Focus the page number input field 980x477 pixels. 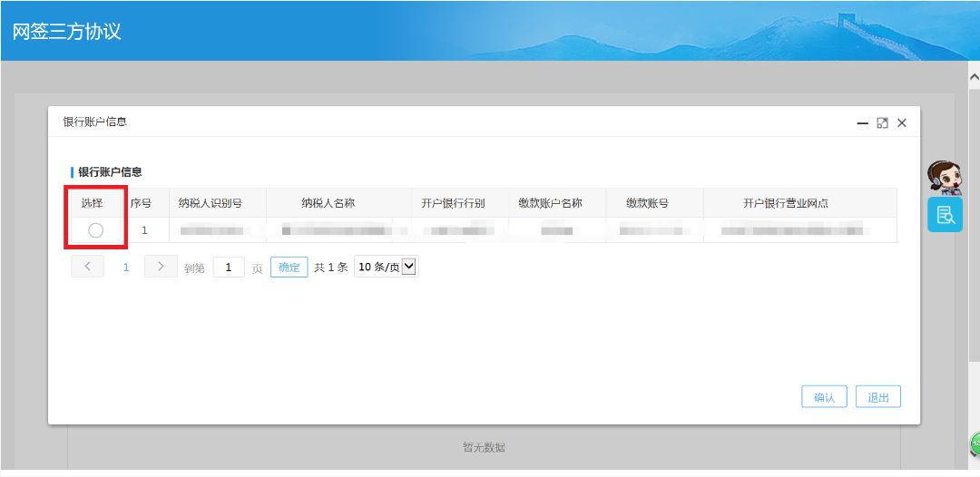click(229, 268)
